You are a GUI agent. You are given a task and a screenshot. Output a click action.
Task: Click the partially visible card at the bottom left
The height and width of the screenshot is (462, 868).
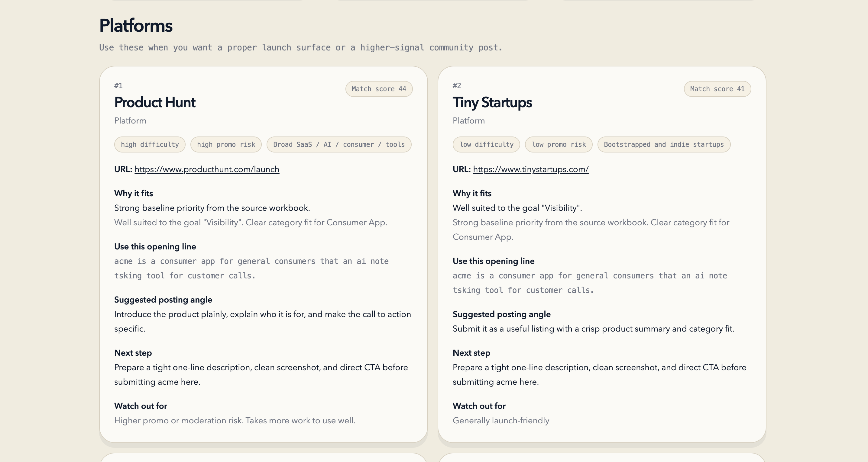[263, 458]
